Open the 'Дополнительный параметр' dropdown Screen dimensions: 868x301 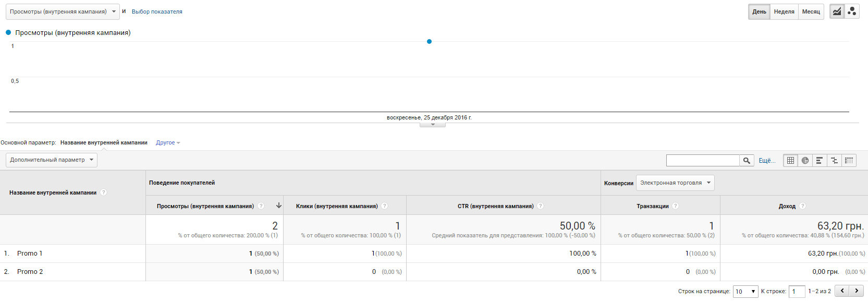click(52, 160)
